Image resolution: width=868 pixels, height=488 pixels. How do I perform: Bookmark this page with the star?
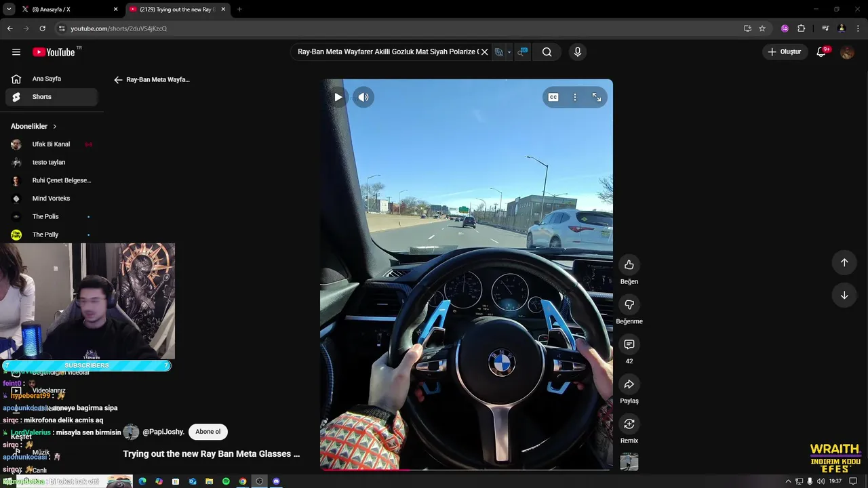pyautogui.click(x=762, y=28)
